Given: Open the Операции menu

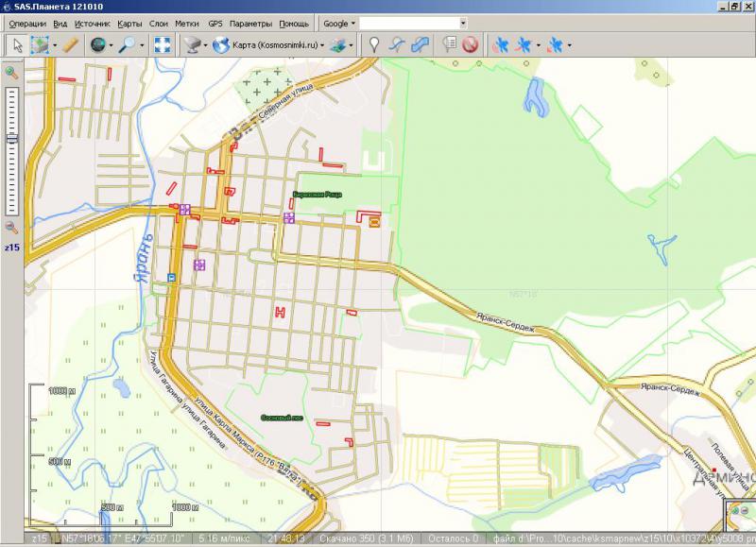Looking at the screenshot, I should [x=26, y=22].
